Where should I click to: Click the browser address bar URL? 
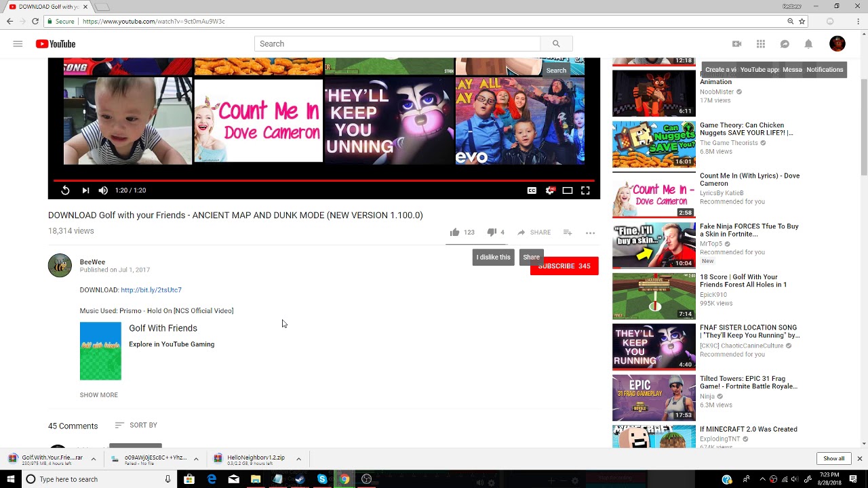point(154,22)
